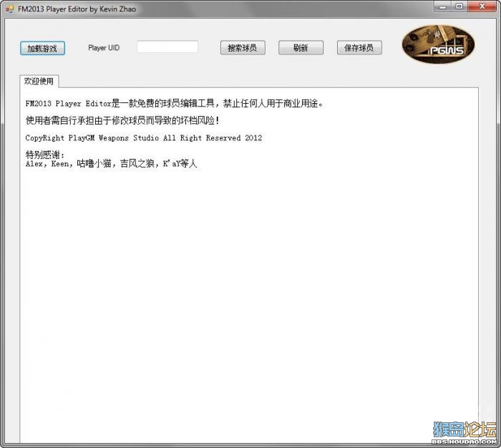This screenshot has height=448, width=501.
Task: Click the 保存球员 save player button
Action: (359, 48)
